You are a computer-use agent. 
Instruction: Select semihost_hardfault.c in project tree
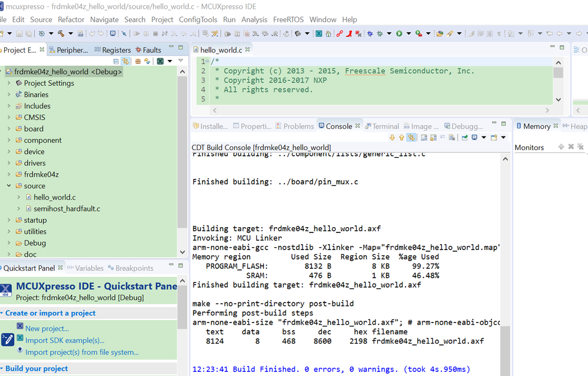point(67,208)
